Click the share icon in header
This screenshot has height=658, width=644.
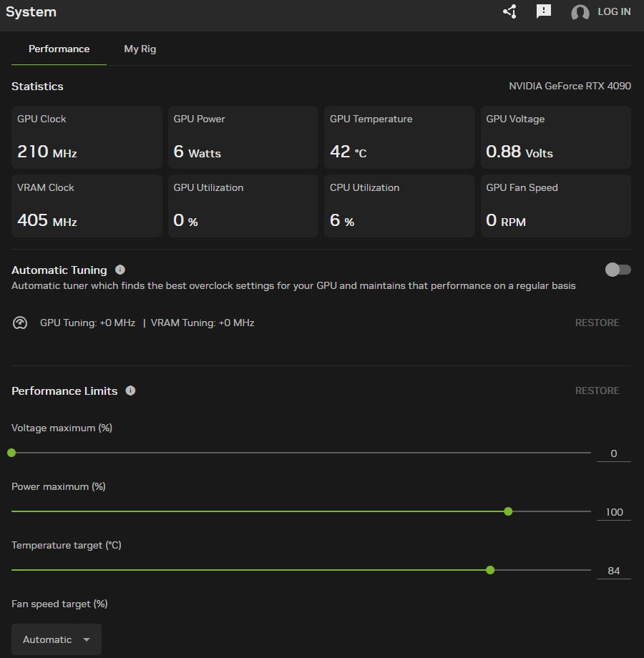pyautogui.click(x=509, y=11)
